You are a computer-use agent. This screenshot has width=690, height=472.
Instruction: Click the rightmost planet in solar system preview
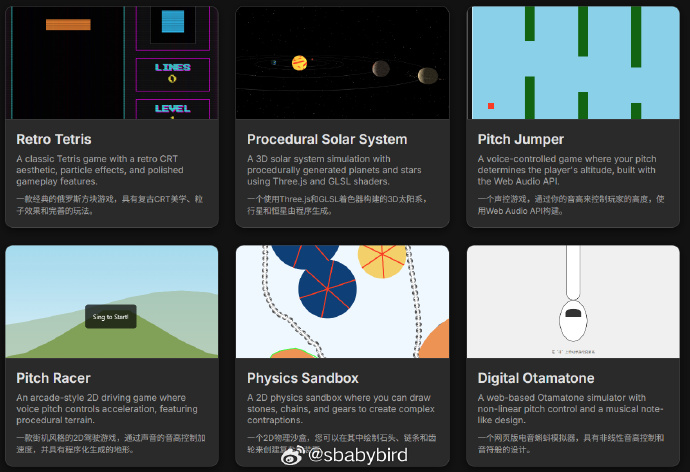click(x=427, y=76)
